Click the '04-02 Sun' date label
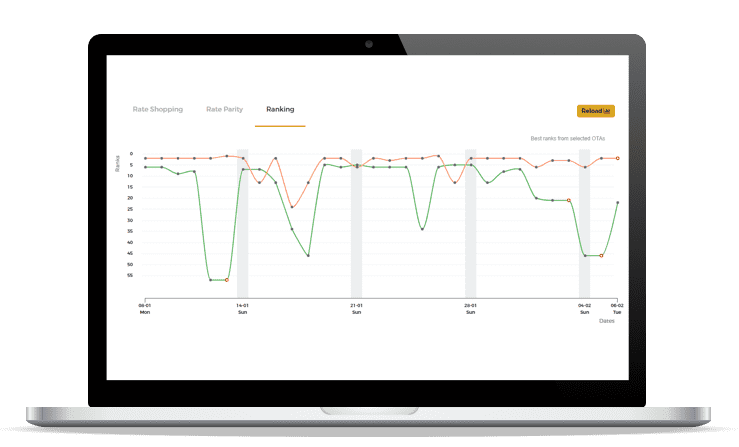This screenshot has height=447, width=739. [x=585, y=309]
